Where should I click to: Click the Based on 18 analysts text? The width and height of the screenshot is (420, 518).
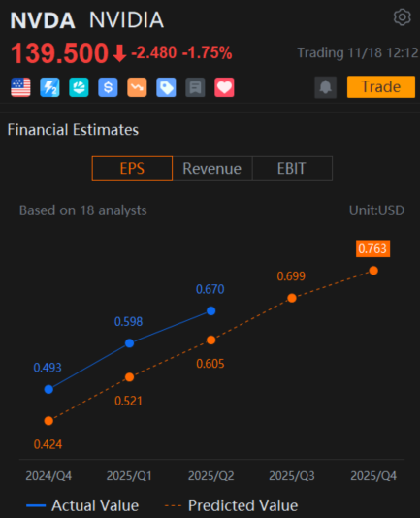click(x=83, y=210)
